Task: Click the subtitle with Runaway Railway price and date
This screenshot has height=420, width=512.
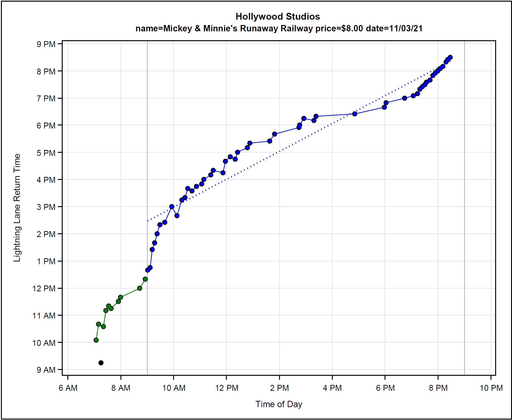Action: point(279,28)
